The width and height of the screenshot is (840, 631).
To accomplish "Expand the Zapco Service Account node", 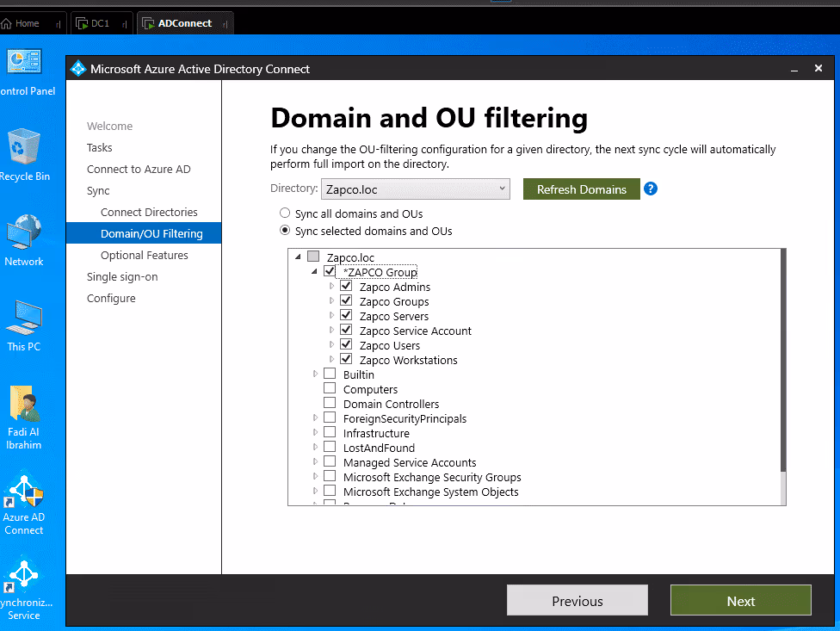I will (331, 330).
